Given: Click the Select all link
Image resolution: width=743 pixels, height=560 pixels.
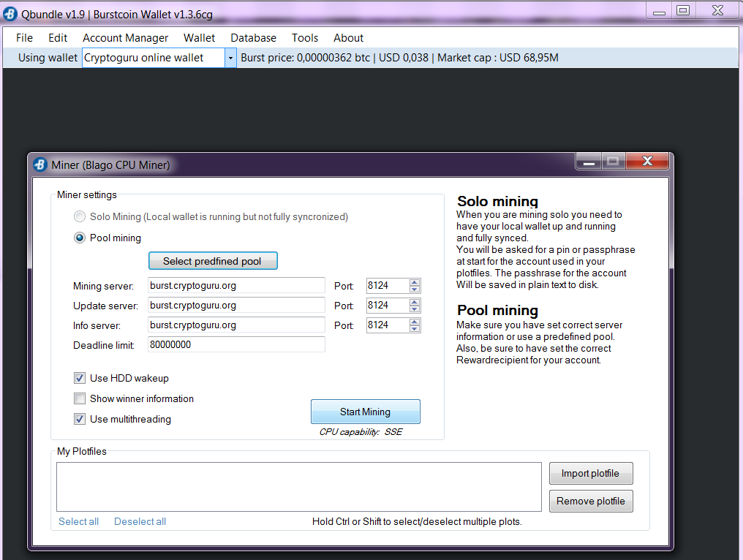Looking at the screenshot, I should (79, 522).
